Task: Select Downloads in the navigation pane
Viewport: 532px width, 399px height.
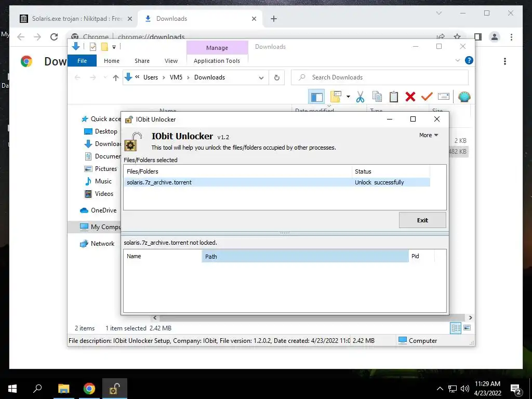Action: pyautogui.click(x=102, y=144)
